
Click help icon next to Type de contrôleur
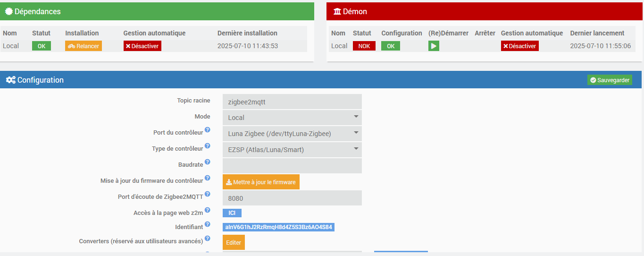tap(208, 146)
